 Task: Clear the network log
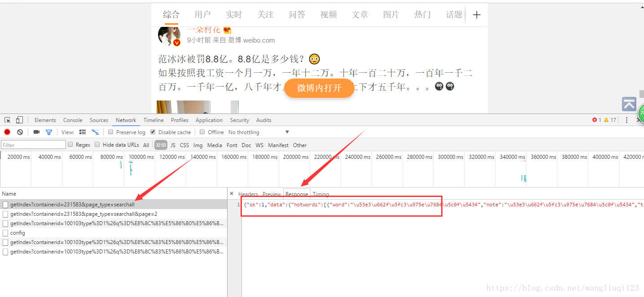tap(20, 132)
